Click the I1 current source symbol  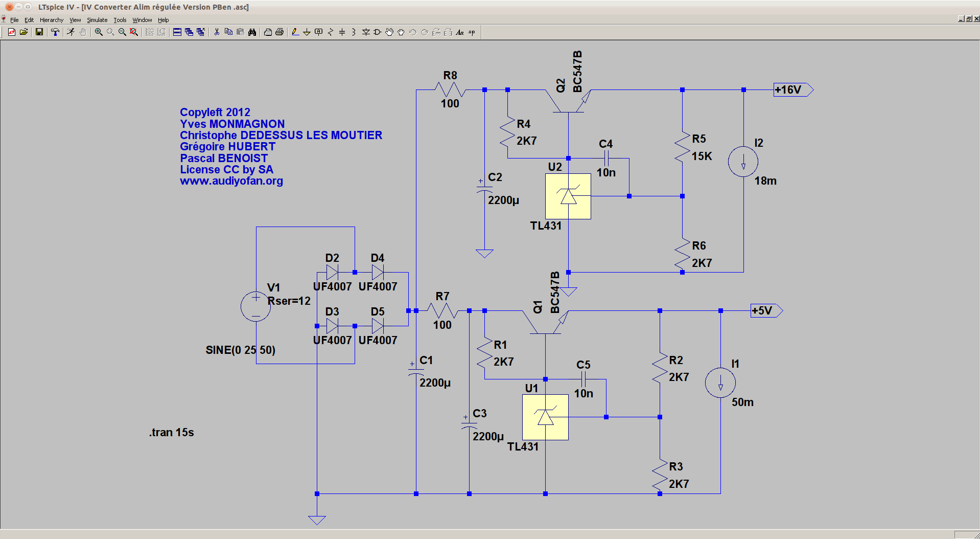pyautogui.click(x=720, y=383)
